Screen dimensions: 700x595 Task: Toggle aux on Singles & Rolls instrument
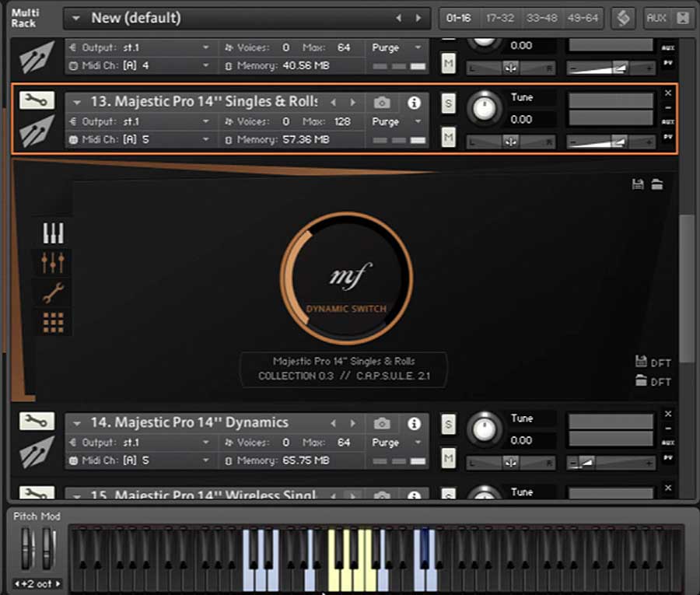point(668,122)
